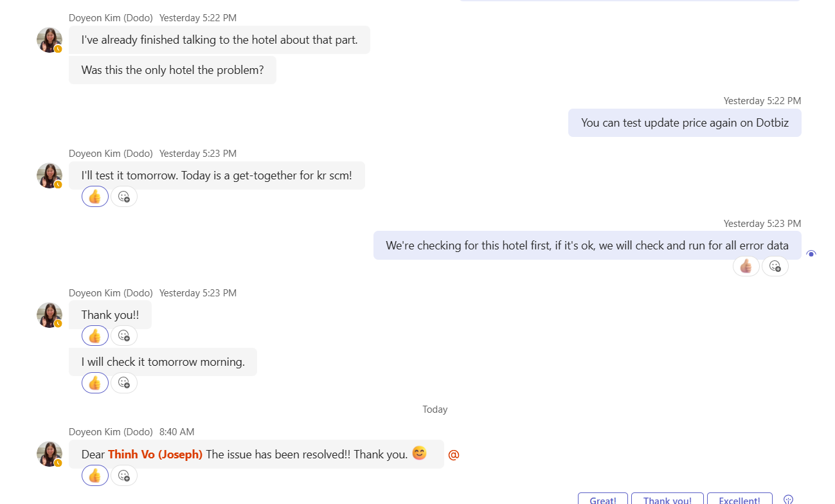The image size is (835, 504).
Task: Open reaction picker below "We're checking for this hotel"
Action: click(x=775, y=266)
